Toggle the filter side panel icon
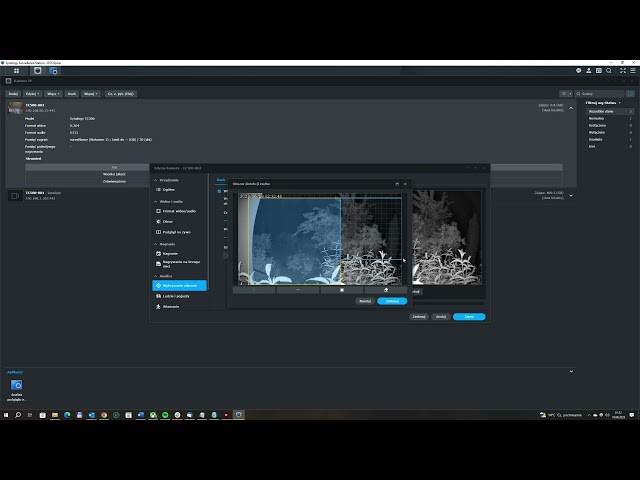The width and height of the screenshot is (640, 480). point(631,94)
